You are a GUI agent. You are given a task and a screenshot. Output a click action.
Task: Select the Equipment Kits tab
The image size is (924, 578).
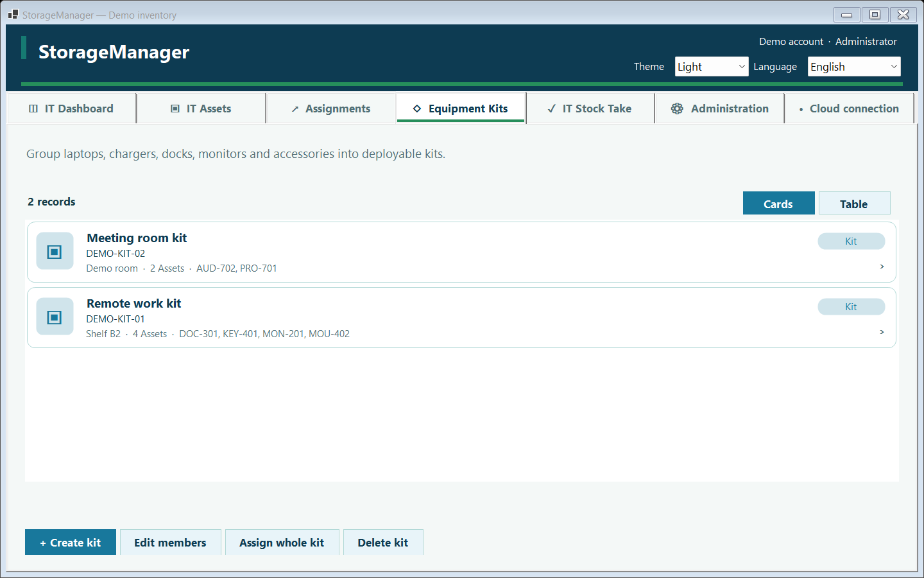[461, 109]
